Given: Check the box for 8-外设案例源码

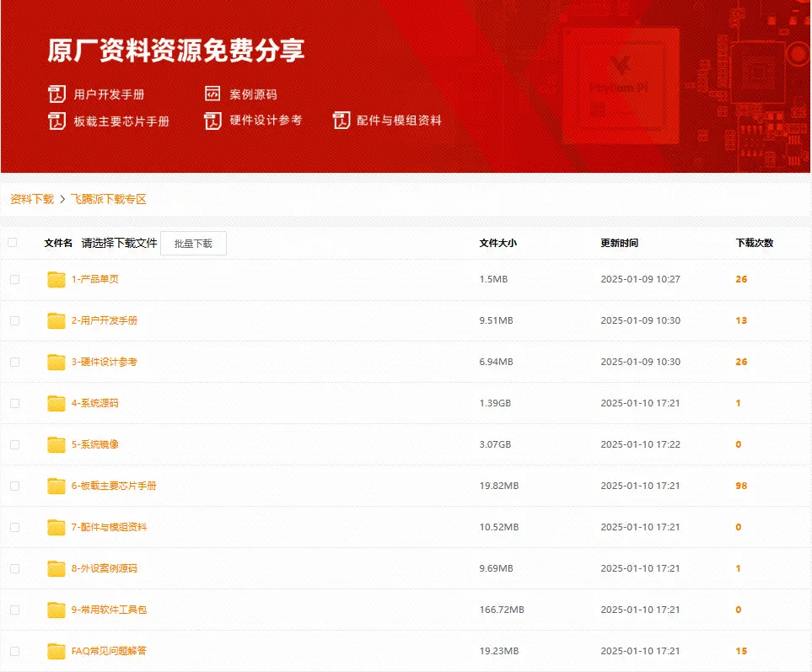Looking at the screenshot, I should pos(14,568).
